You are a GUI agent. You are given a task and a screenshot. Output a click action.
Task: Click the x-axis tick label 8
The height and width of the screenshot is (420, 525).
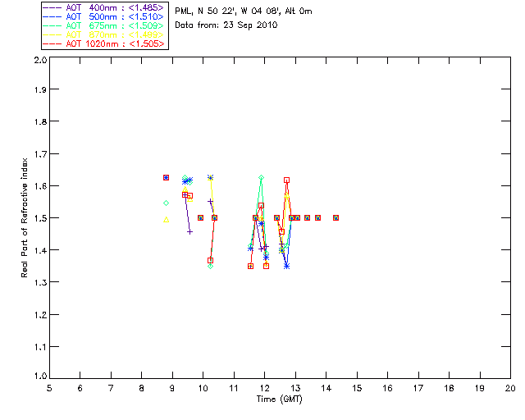click(142, 388)
